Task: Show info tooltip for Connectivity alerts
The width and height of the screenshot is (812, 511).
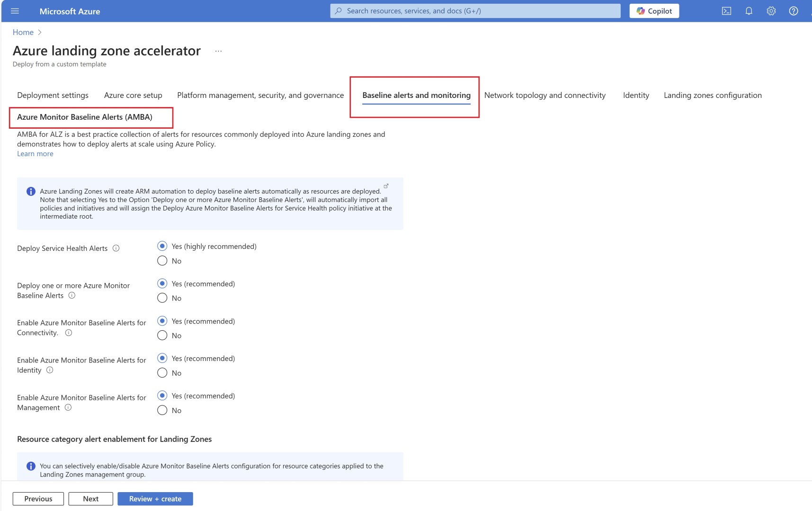Action: pos(69,333)
